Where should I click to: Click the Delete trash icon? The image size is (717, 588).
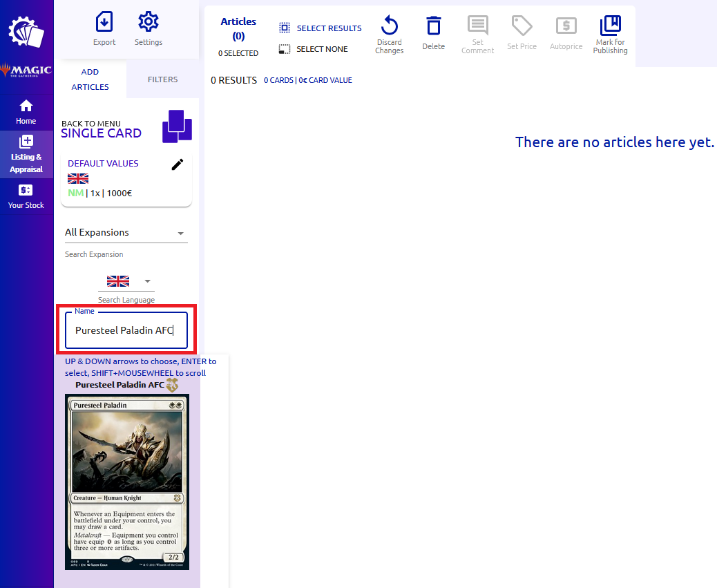click(x=434, y=26)
